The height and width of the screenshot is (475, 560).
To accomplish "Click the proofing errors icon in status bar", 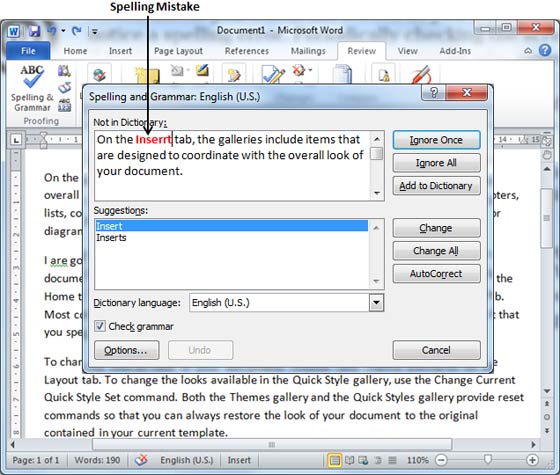I will coord(141,460).
